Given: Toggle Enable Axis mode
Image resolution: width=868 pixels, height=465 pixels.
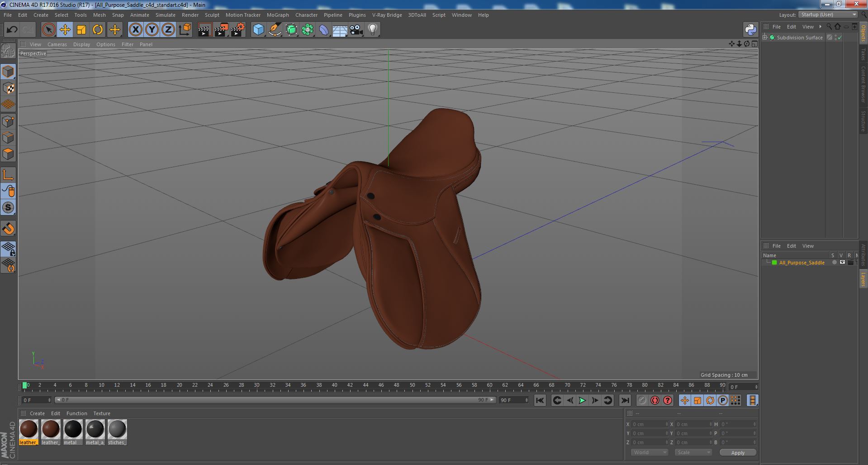Looking at the screenshot, I should 8,175.
